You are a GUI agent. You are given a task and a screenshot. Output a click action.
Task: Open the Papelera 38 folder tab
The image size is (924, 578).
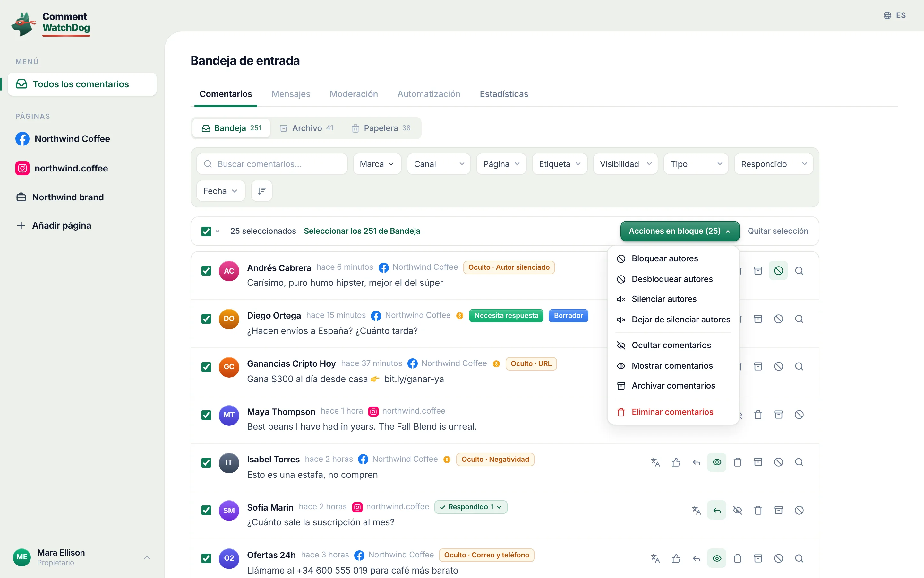click(381, 128)
